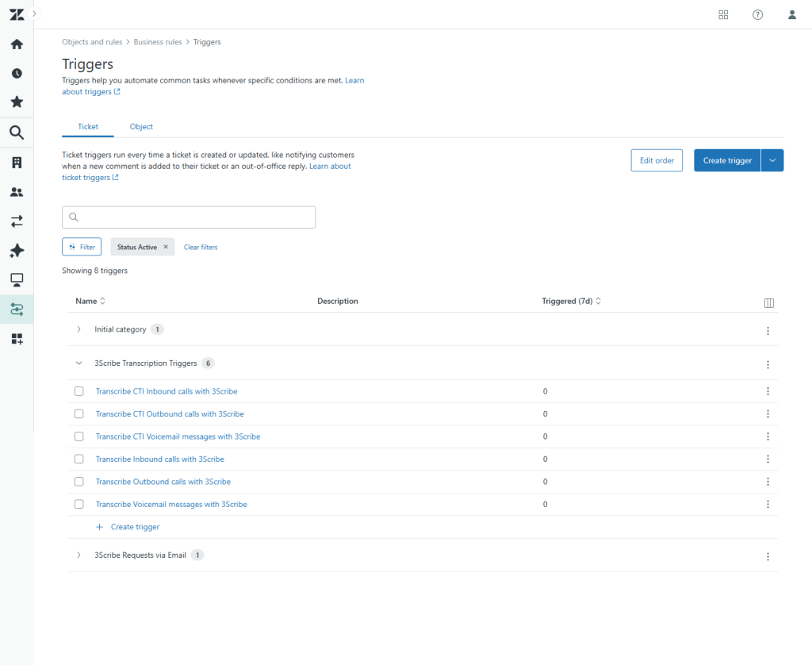The height and width of the screenshot is (665, 812).
Task: Expand the Initial category group
Action: click(79, 329)
